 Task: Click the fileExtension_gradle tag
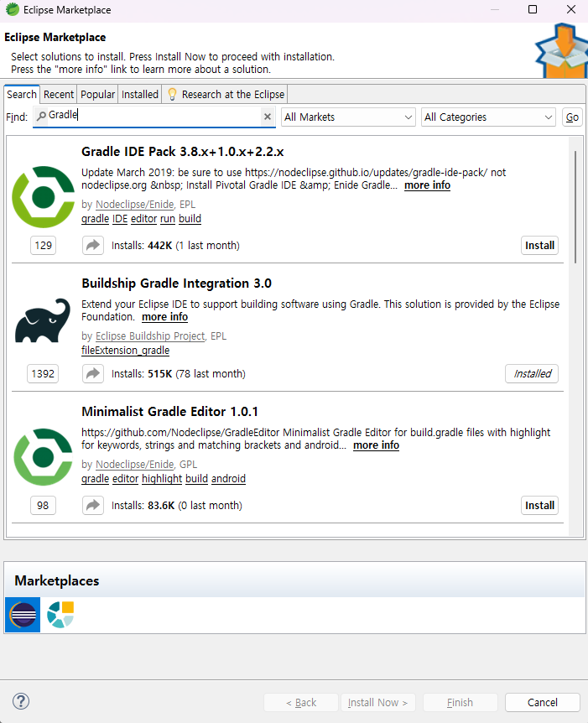126,351
